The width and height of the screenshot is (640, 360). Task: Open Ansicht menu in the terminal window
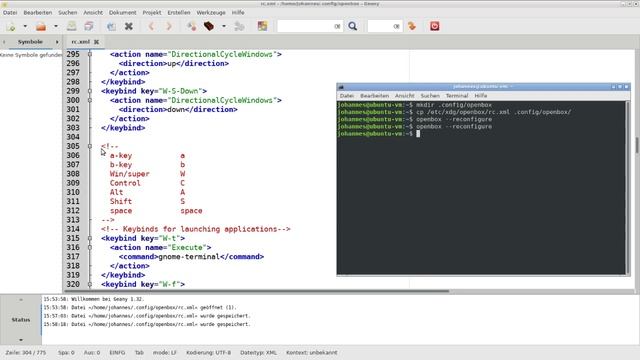pos(404,96)
